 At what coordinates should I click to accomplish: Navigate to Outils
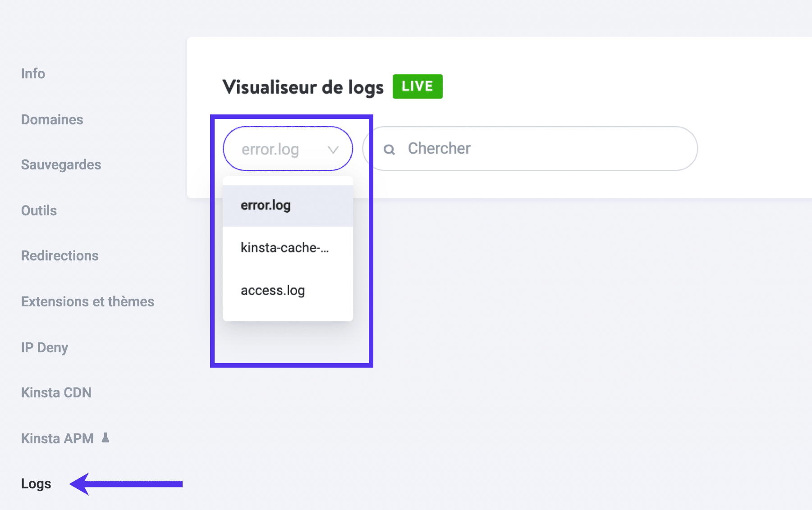[x=38, y=210]
